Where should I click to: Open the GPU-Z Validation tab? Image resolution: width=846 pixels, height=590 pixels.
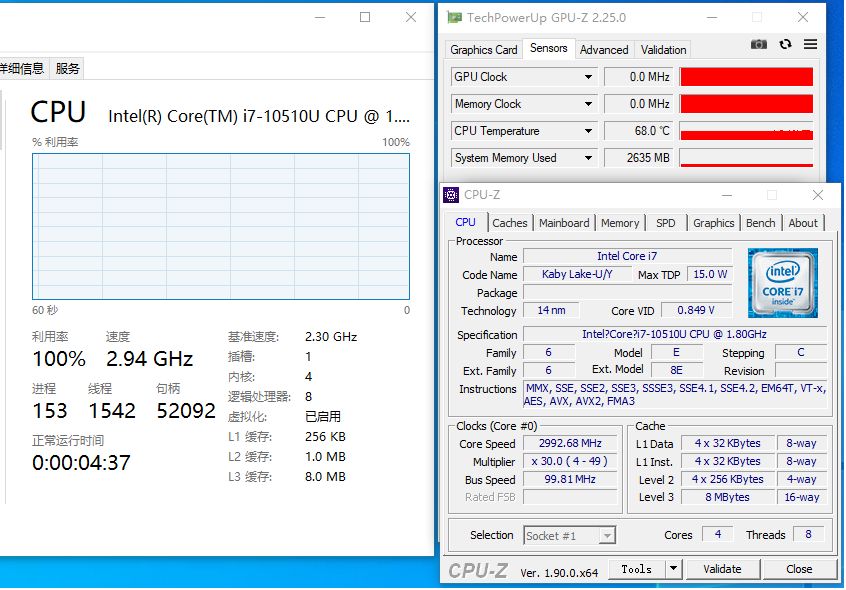(x=663, y=50)
